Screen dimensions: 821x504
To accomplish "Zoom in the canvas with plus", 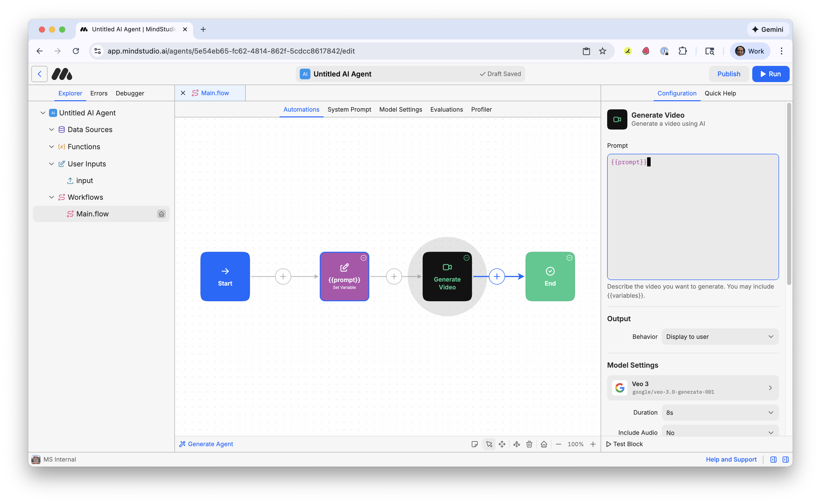I will pyautogui.click(x=593, y=444).
